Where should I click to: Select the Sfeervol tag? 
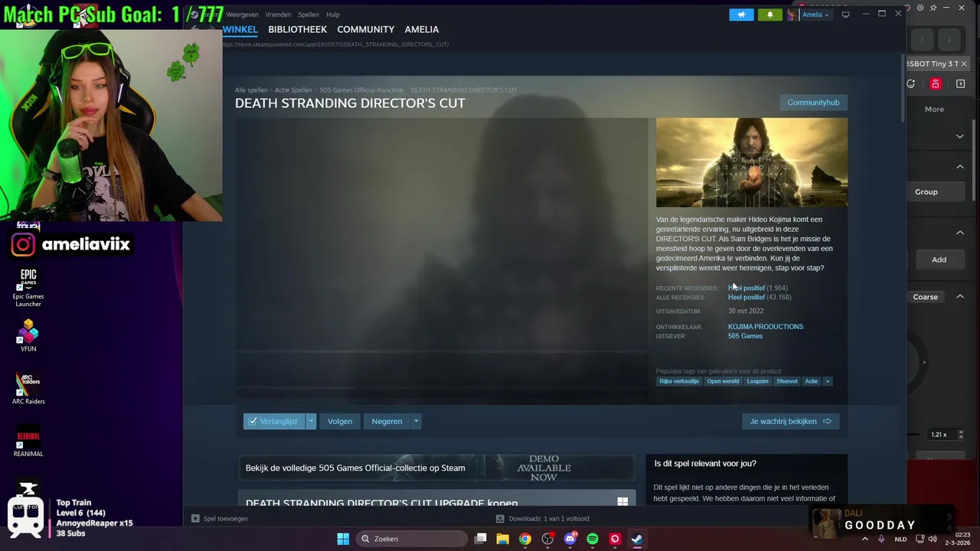click(786, 381)
